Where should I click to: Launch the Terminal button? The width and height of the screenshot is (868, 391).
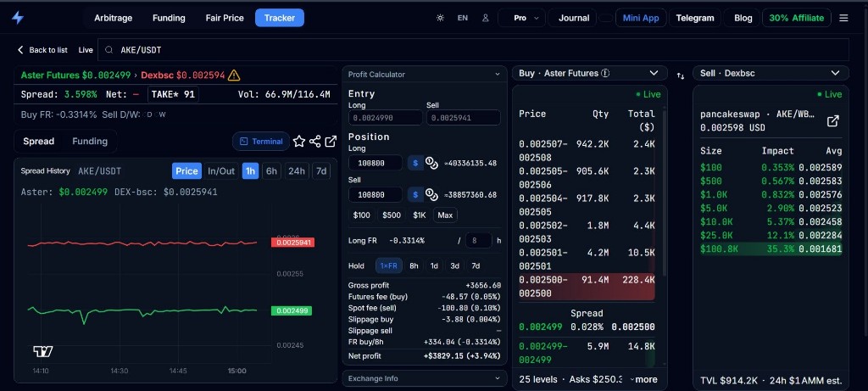[x=261, y=142]
